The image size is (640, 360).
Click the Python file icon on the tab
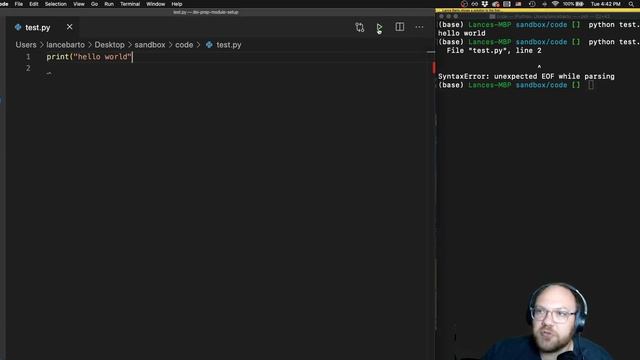[18, 27]
